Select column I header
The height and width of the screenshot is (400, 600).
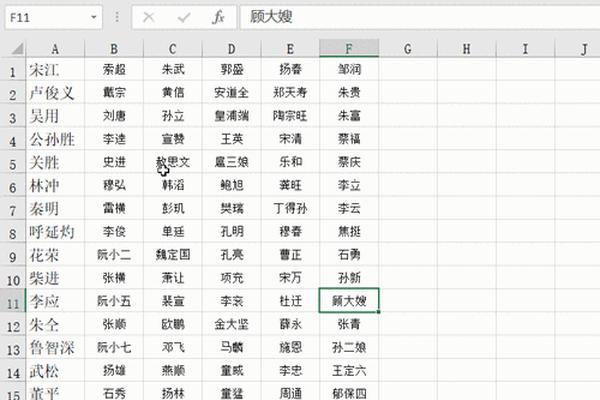click(525, 49)
